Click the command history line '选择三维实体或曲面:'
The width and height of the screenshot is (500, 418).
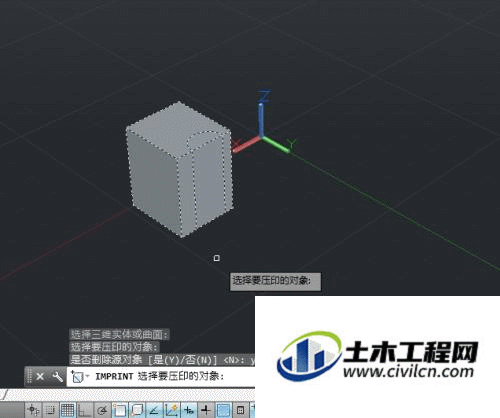pyautogui.click(x=120, y=334)
